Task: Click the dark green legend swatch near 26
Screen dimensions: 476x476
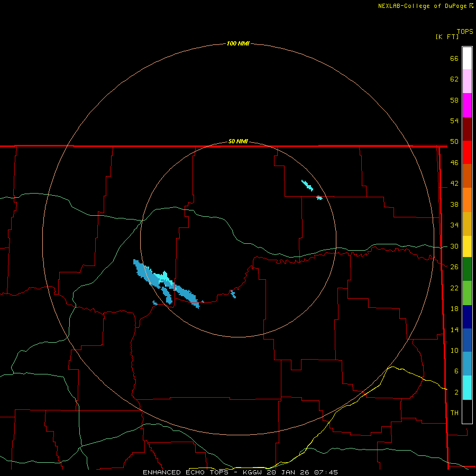Action: pos(467,269)
